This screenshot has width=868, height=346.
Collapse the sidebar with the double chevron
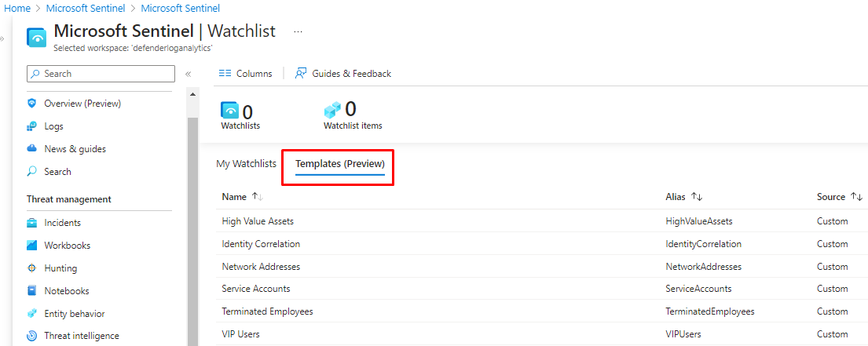pos(189,74)
